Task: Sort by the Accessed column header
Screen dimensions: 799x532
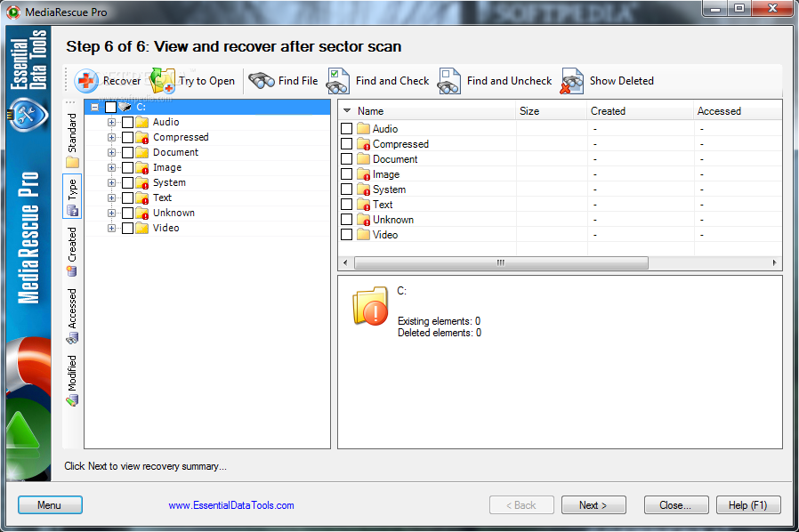Action: (x=738, y=111)
